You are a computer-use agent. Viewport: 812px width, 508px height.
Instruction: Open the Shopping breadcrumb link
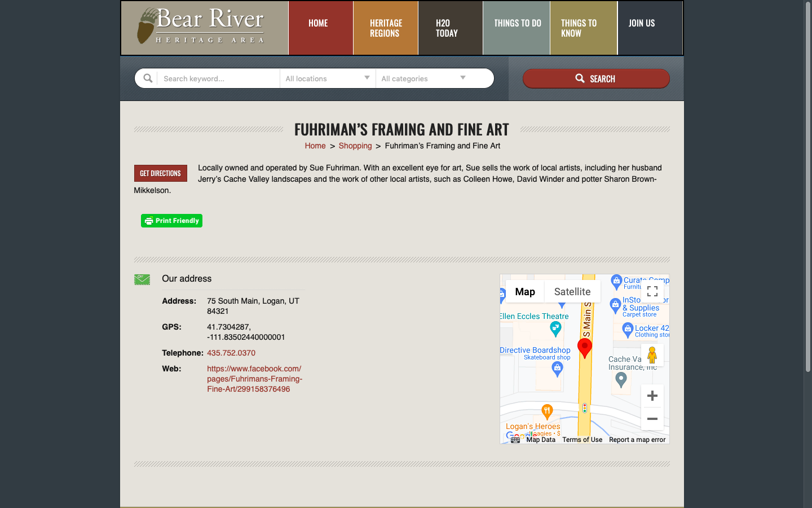coord(355,146)
